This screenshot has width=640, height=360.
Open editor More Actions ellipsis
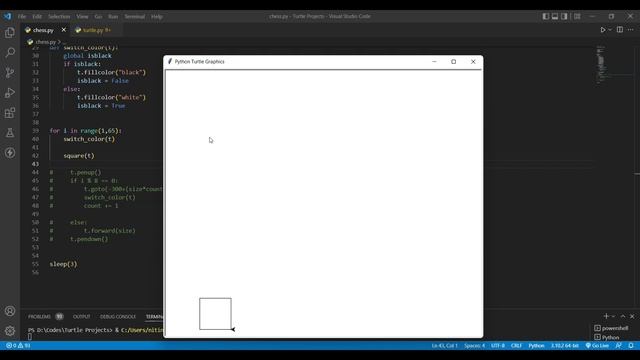[631, 30]
